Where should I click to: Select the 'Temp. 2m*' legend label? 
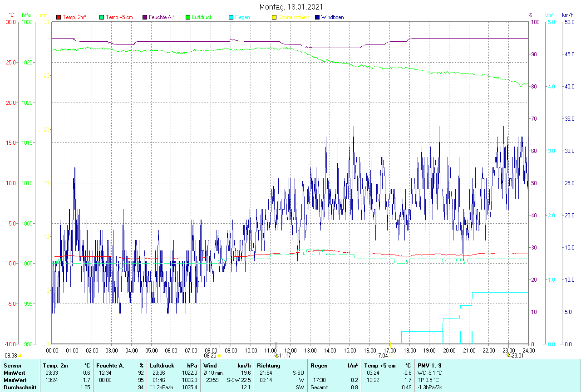74,17
